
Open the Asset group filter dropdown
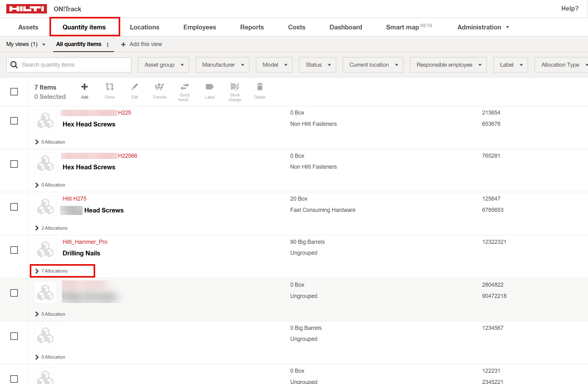click(163, 65)
